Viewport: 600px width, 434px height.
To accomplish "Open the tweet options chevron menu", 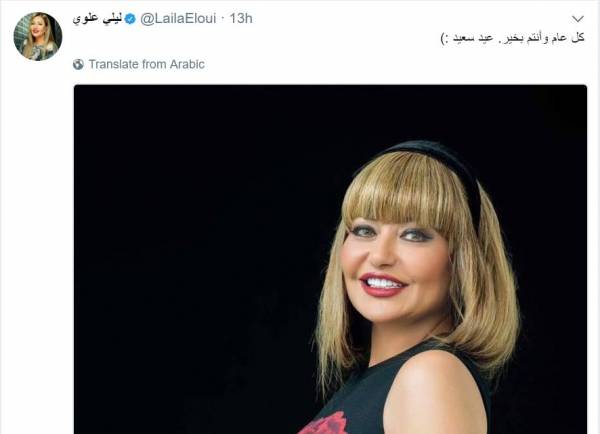I will [578, 18].
